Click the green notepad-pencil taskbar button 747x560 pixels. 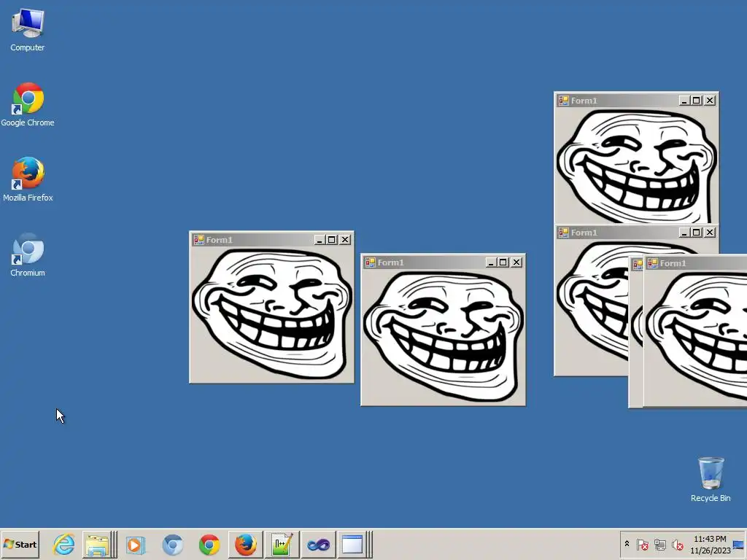coord(282,544)
